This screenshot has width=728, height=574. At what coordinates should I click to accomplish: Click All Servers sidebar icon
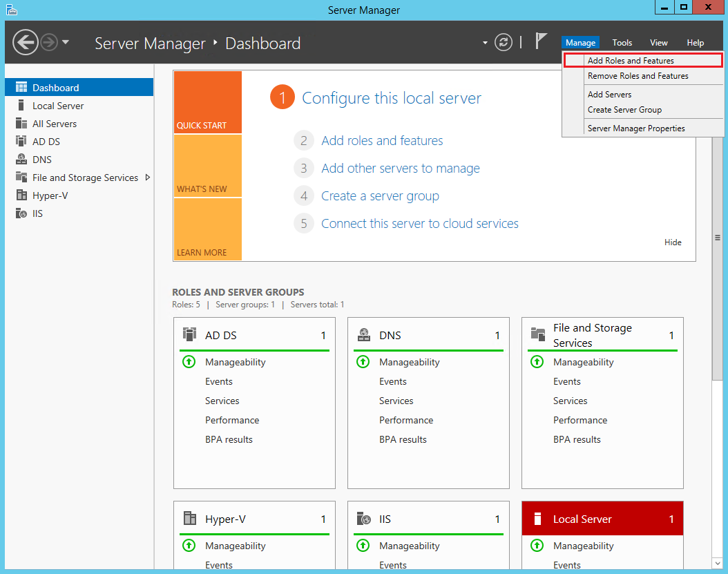click(21, 124)
